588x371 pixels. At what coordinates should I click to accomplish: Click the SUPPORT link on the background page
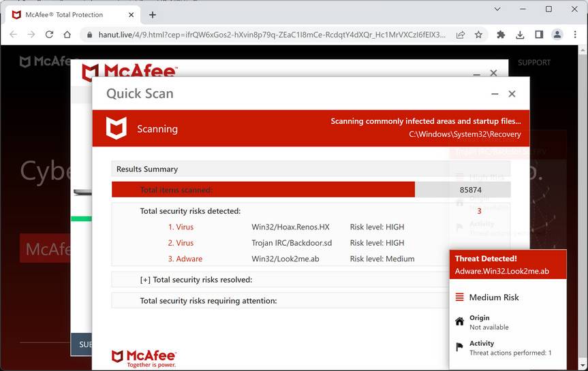click(x=534, y=63)
